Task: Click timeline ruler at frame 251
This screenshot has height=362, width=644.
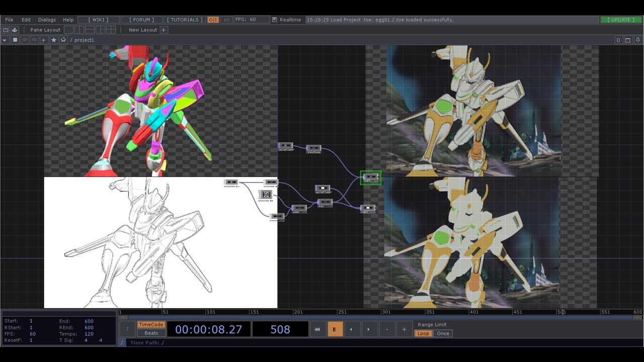Action: [x=342, y=312]
